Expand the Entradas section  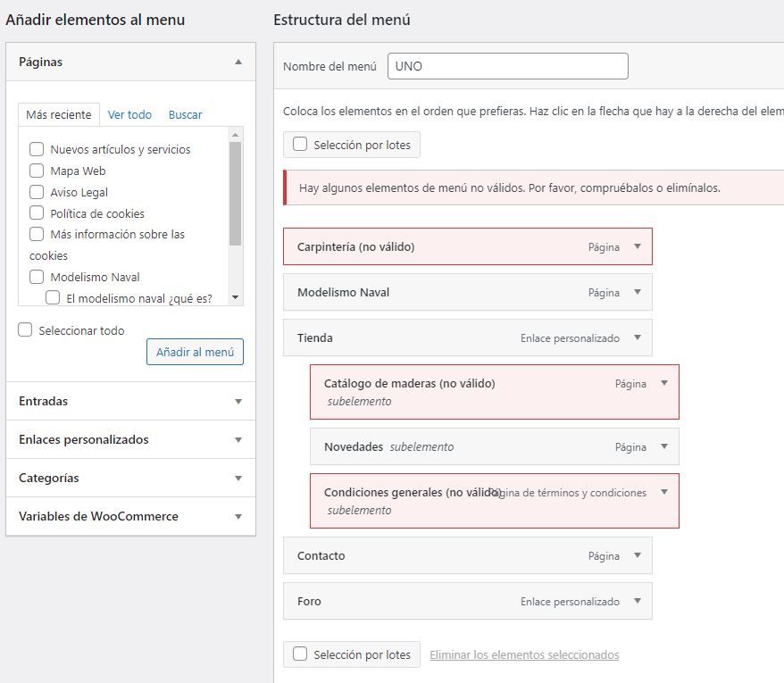coord(130,401)
